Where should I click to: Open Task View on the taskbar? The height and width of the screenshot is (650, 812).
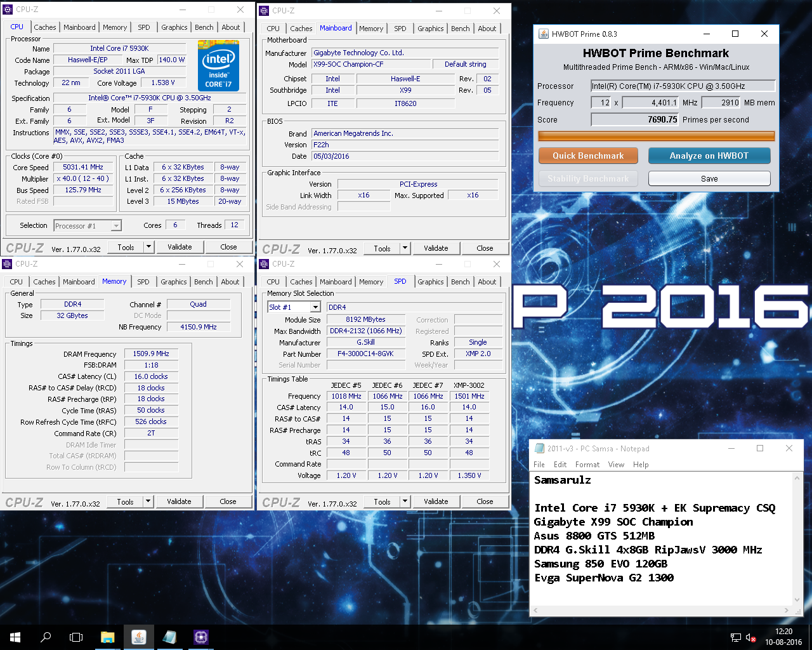[x=76, y=637]
